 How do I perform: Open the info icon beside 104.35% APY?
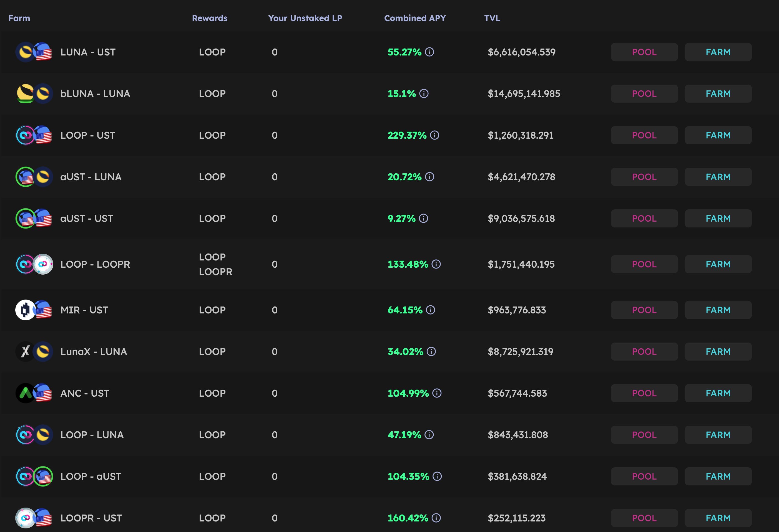pyautogui.click(x=437, y=476)
